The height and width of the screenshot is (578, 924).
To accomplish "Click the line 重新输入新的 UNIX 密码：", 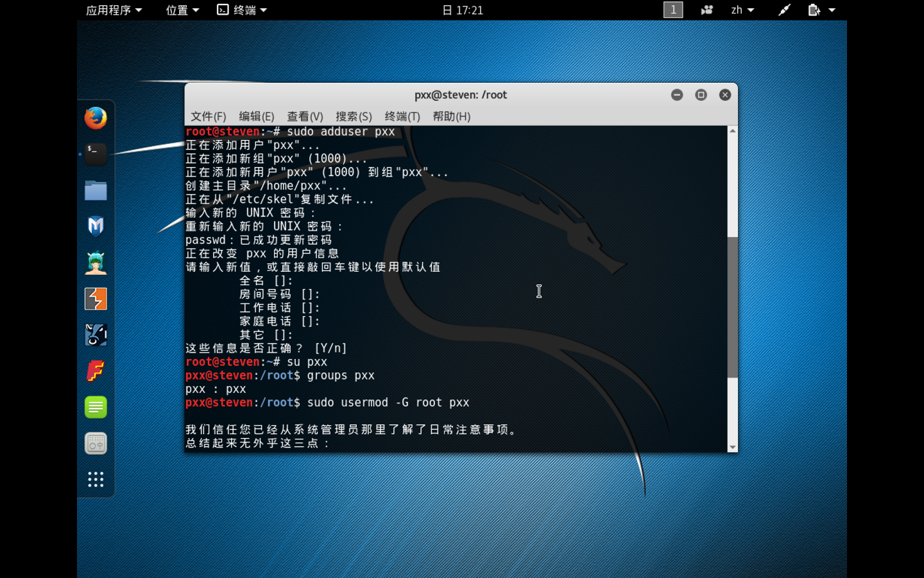I will [x=264, y=226].
